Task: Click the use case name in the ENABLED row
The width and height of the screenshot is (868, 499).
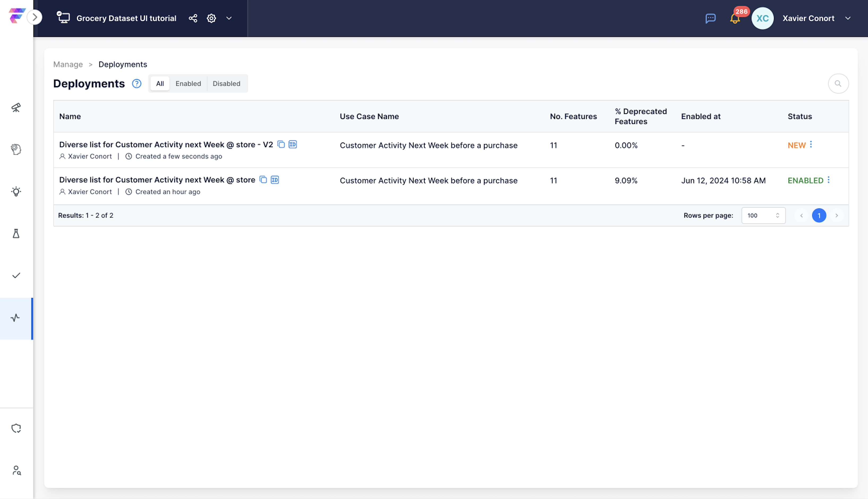Action: tap(428, 180)
